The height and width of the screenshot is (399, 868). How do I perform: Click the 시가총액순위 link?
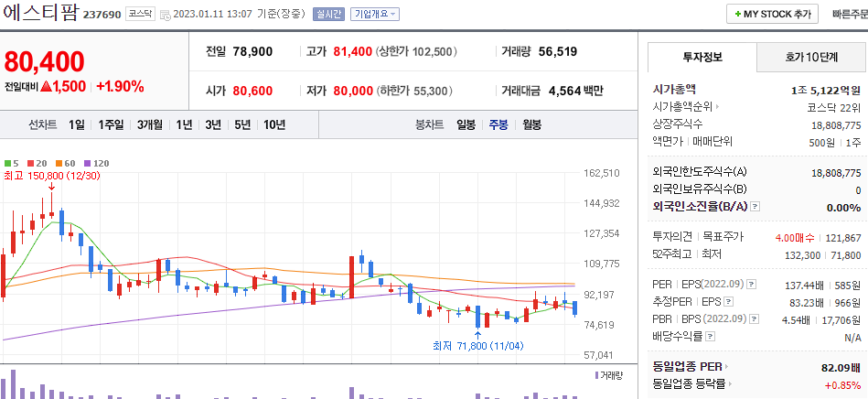coord(683,107)
